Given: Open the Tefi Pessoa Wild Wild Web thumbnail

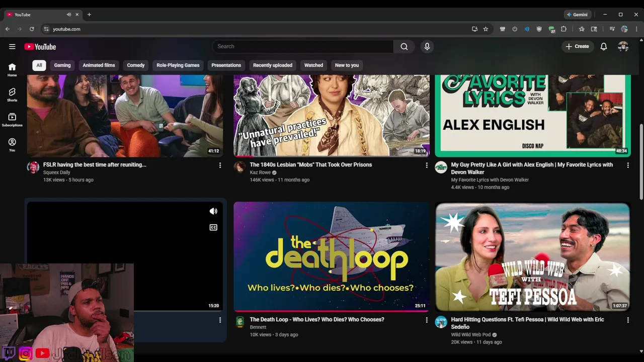Looking at the screenshot, I should (x=533, y=257).
